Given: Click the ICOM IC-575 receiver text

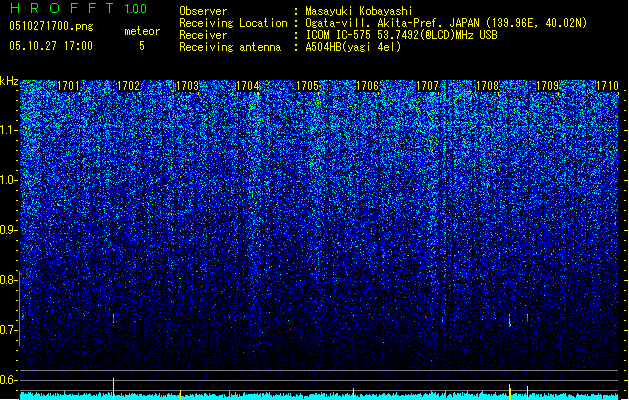Looking at the screenshot, I should pyautogui.click(x=401, y=35).
